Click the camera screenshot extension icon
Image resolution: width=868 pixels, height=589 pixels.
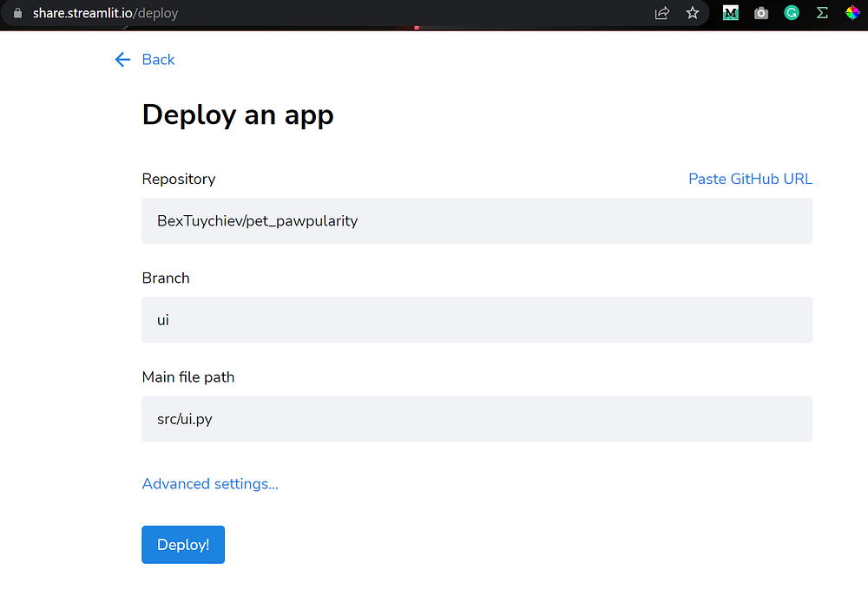coord(761,13)
